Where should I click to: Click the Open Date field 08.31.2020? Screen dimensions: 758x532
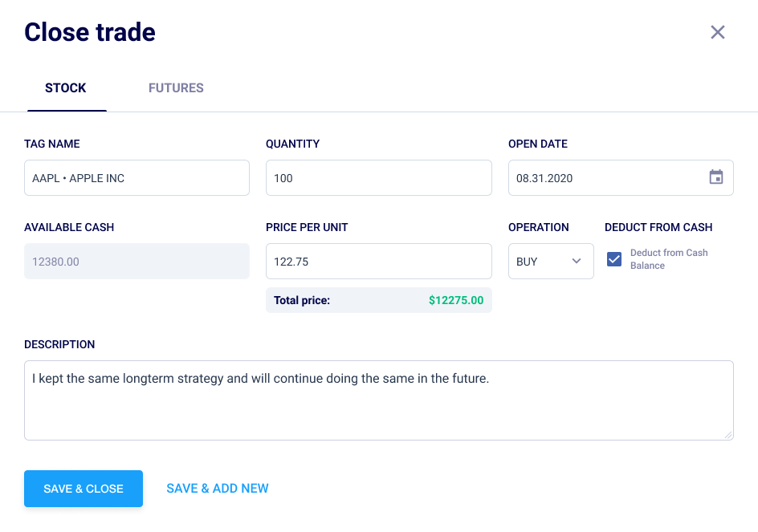click(621, 178)
